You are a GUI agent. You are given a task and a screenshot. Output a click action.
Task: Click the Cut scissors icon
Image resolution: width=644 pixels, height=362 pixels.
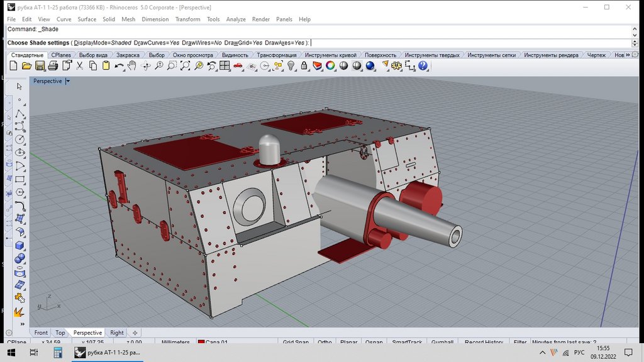point(80,65)
